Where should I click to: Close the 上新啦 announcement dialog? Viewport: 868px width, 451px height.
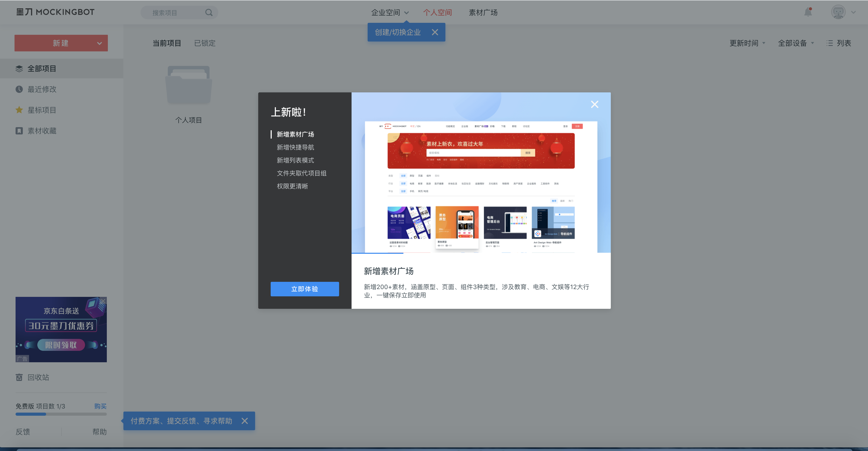594,104
